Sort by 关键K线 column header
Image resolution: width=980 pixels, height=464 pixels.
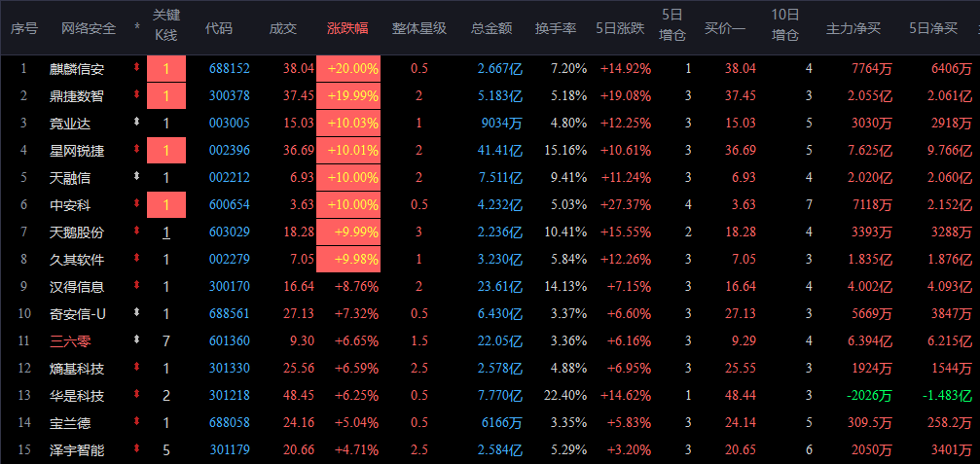pos(166,25)
